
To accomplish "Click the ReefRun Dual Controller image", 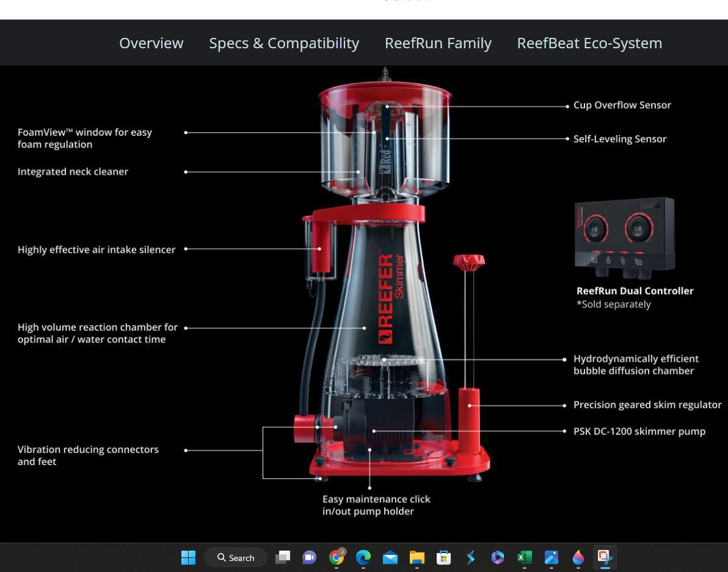I will tap(625, 237).
